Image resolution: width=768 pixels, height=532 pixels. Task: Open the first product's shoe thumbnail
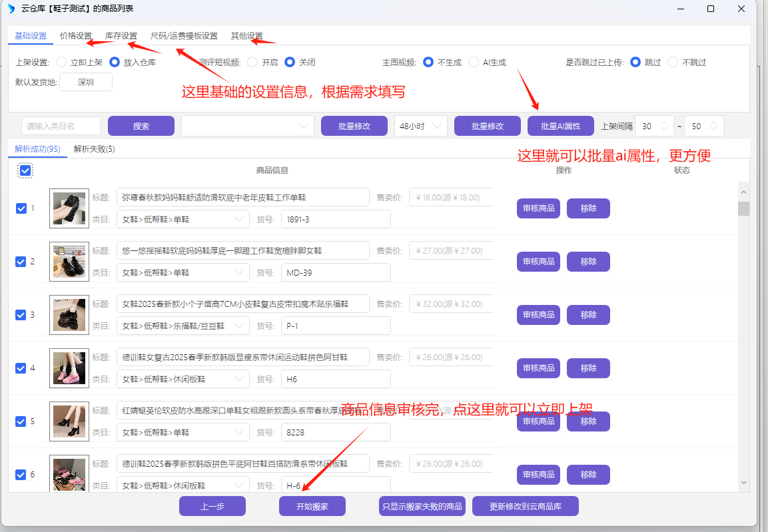tap(69, 208)
